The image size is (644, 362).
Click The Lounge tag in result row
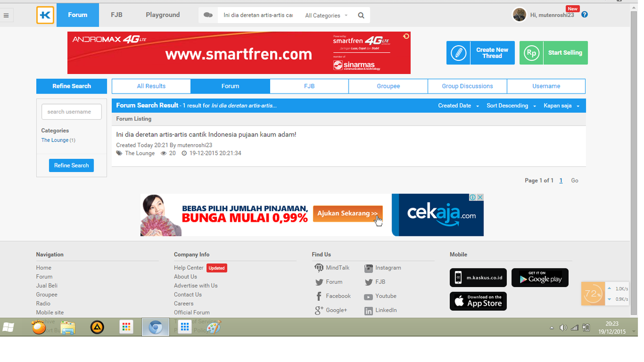140,153
